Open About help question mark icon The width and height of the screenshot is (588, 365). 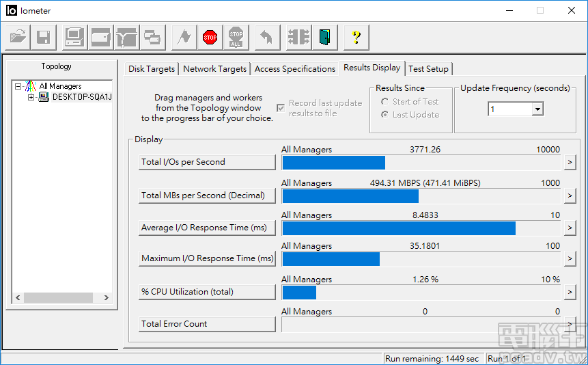[x=356, y=37]
